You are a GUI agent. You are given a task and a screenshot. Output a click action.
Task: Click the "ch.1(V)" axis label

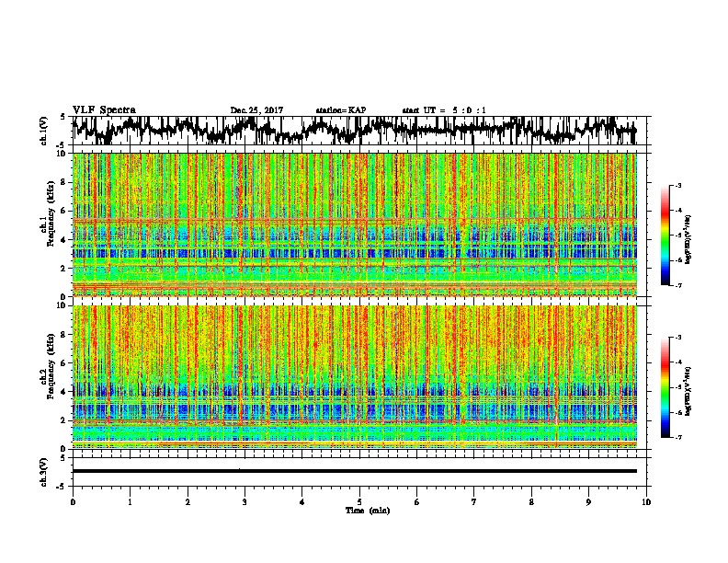click(45, 130)
